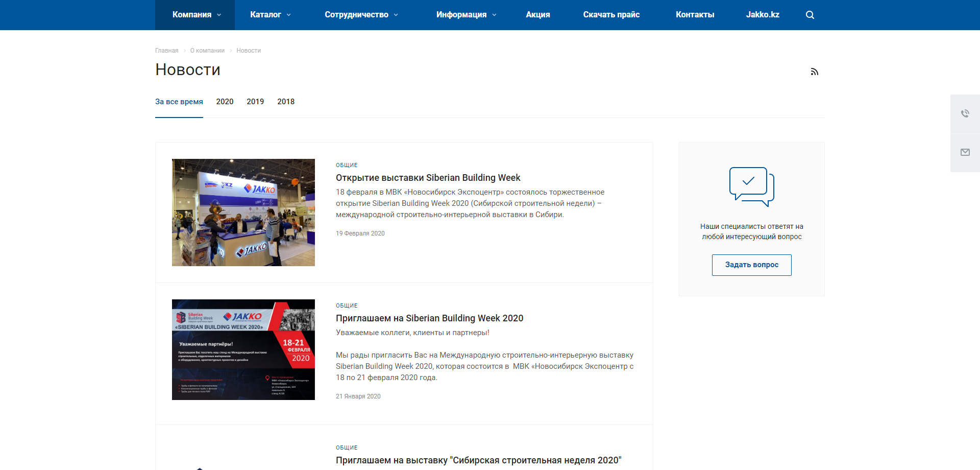
Task: Click the summary starting 18 февраля в МВК
Action: pos(470,203)
